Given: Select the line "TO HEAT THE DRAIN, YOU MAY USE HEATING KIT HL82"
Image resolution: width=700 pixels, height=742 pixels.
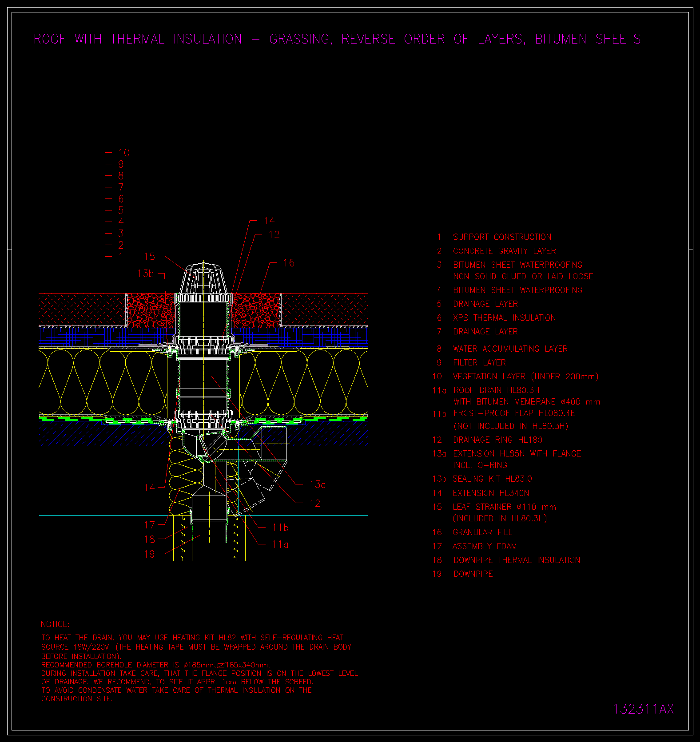Looking at the screenshot, I should pyautogui.click(x=192, y=637).
